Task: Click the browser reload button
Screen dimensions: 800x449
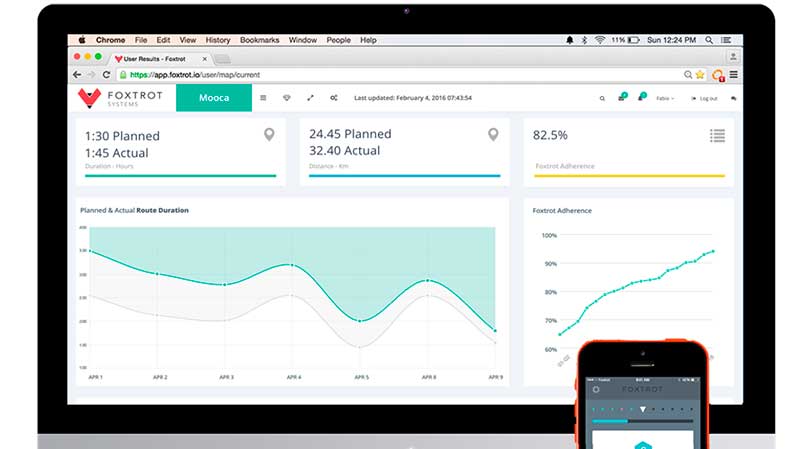Action: (x=107, y=75)
